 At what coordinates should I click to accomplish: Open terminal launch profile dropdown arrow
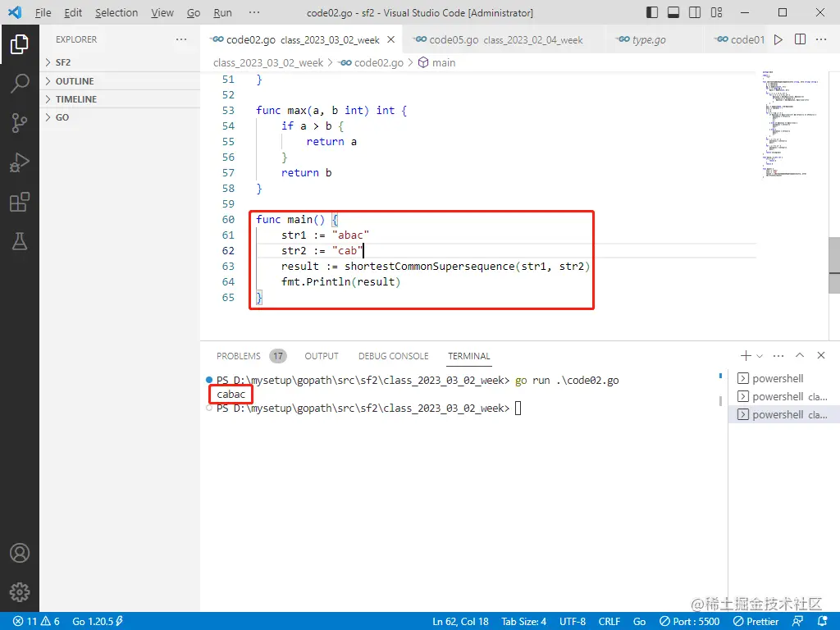click(759, 356)
